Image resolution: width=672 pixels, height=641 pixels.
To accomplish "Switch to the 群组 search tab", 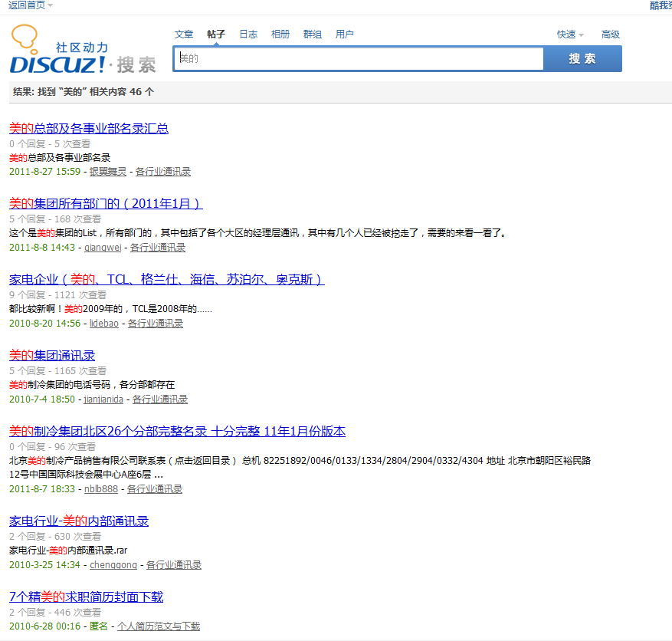I will coord(313,35).
